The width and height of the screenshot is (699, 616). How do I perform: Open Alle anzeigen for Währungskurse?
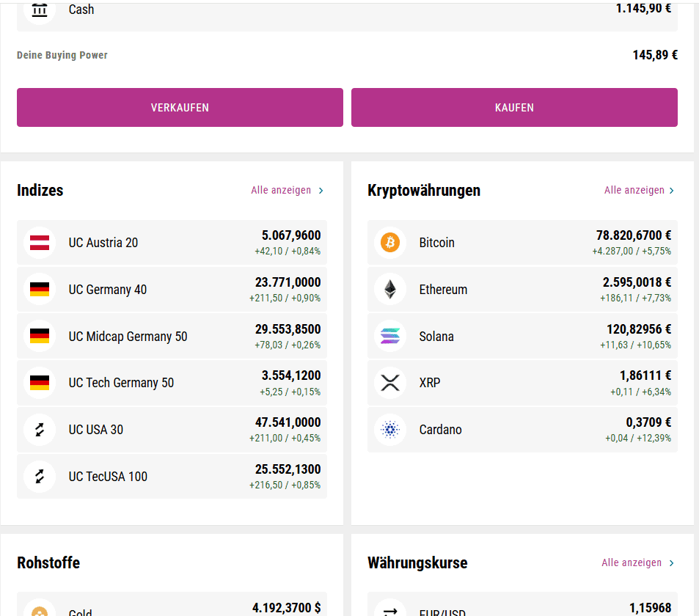tap(632, 563)
